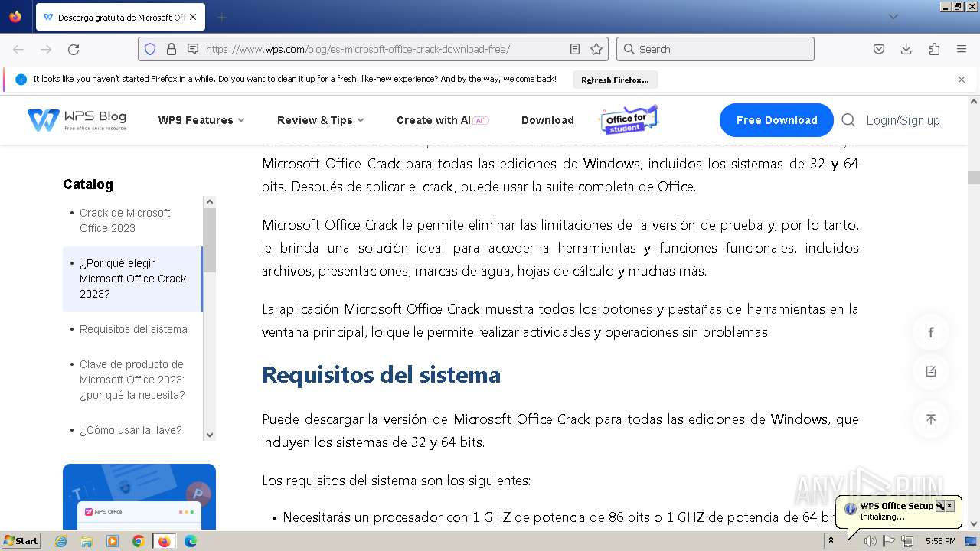This screenshot has height=551, width=980.
Task: Click the WPS Office promo thumbnail
Action: [139, 497]
